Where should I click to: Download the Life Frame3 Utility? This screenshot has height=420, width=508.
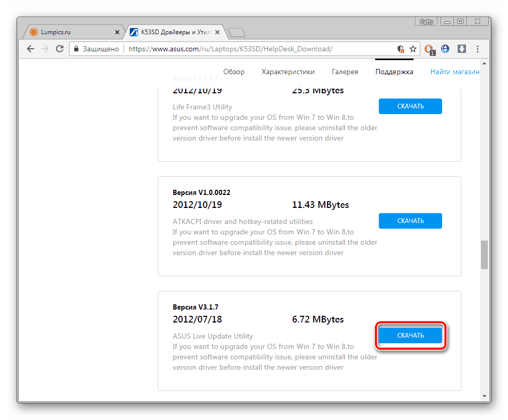(410, 106)
